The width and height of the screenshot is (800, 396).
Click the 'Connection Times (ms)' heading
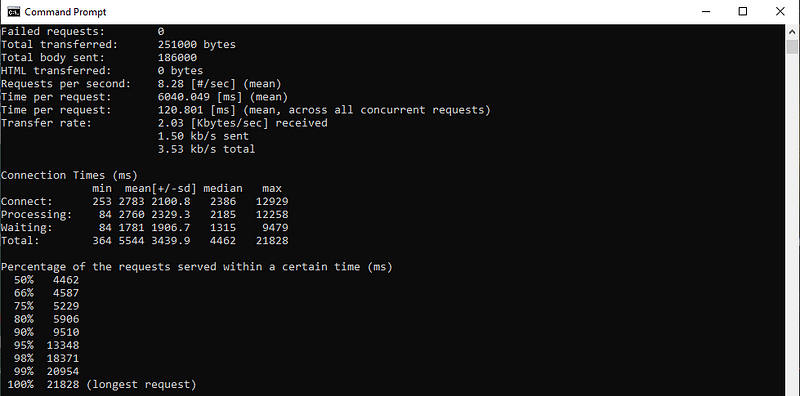click(69, 176)
